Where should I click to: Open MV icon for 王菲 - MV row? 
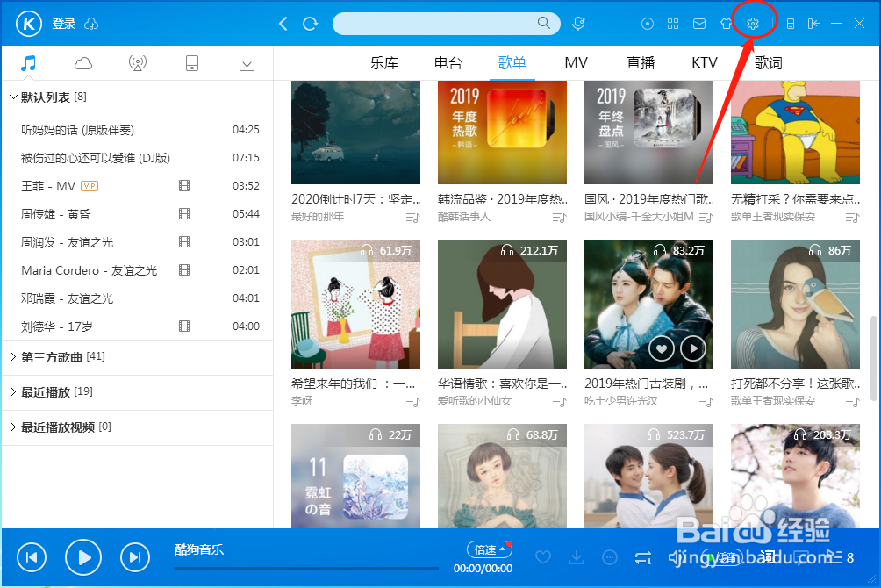click(x=183, y=185)
